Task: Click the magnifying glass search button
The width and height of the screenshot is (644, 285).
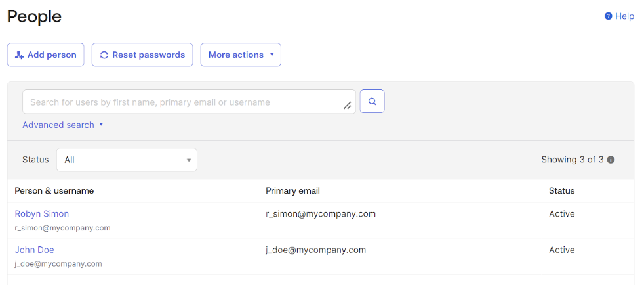Action: (372, 102)
